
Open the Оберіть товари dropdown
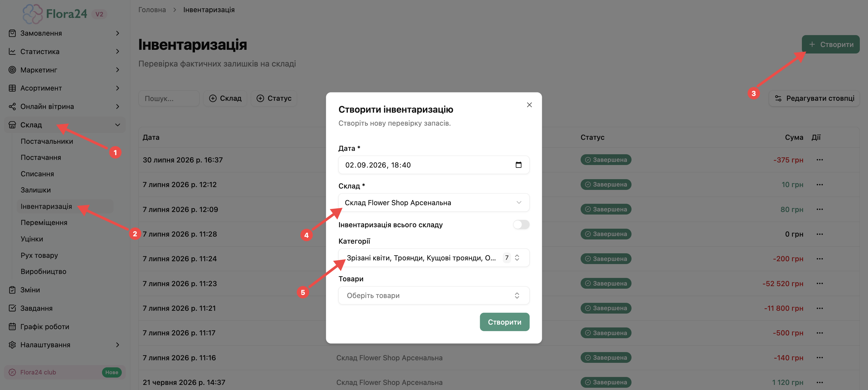pyautogui.click(x=434, y=295)
